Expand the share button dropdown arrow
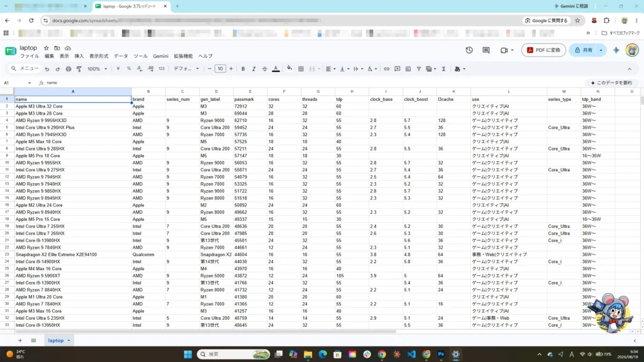Image resolution: width=644 pixels, height=362 pixels. (601, 50)
